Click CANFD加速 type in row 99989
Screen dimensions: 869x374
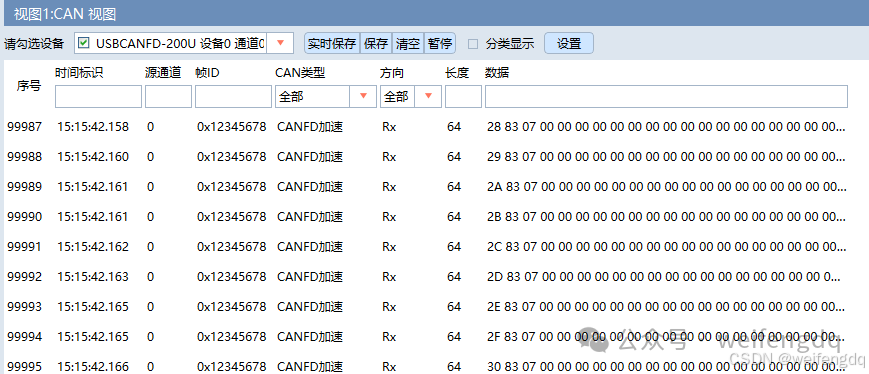[x=310, y=187]
